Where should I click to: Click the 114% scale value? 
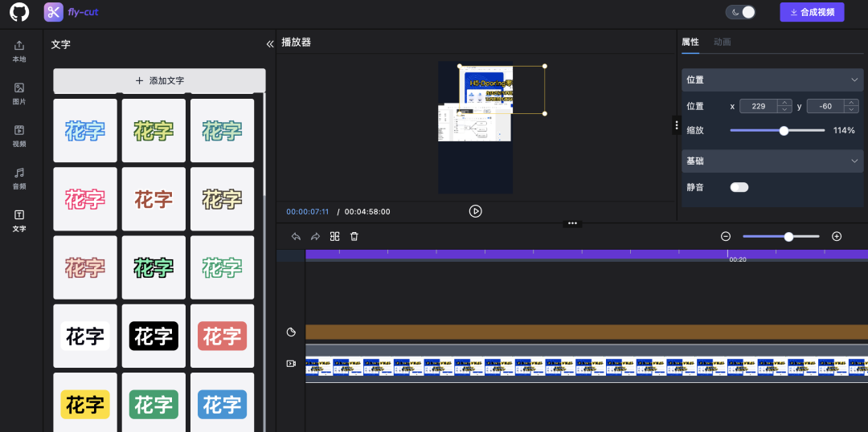[x=844, y=131]
